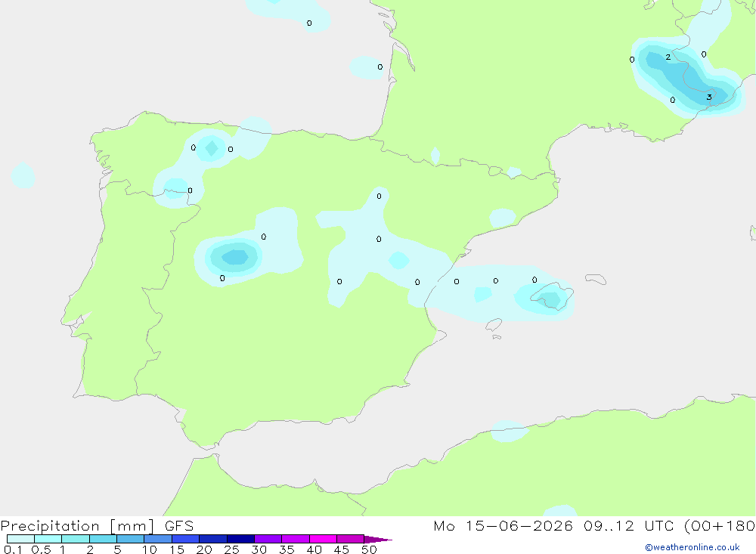756x554 pixels.
Task: Click the '50' legend scale label
Action: 369,549
